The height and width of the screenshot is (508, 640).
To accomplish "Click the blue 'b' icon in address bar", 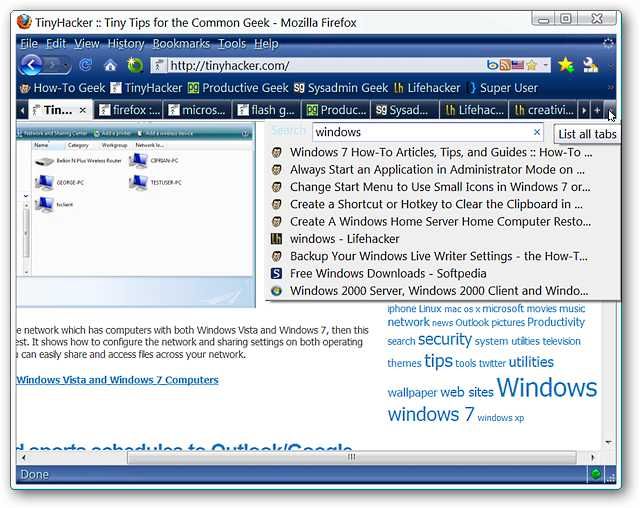I will [493, 65].
